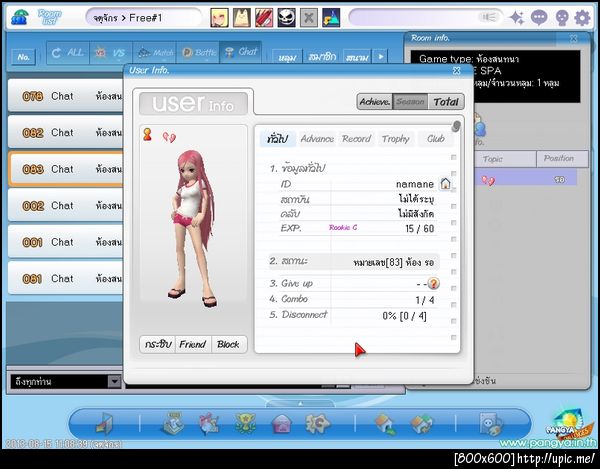Screen dimensions: 600x469
Task: Open the trophy star icon in bottom bar
Action: (x=245, y=423)
